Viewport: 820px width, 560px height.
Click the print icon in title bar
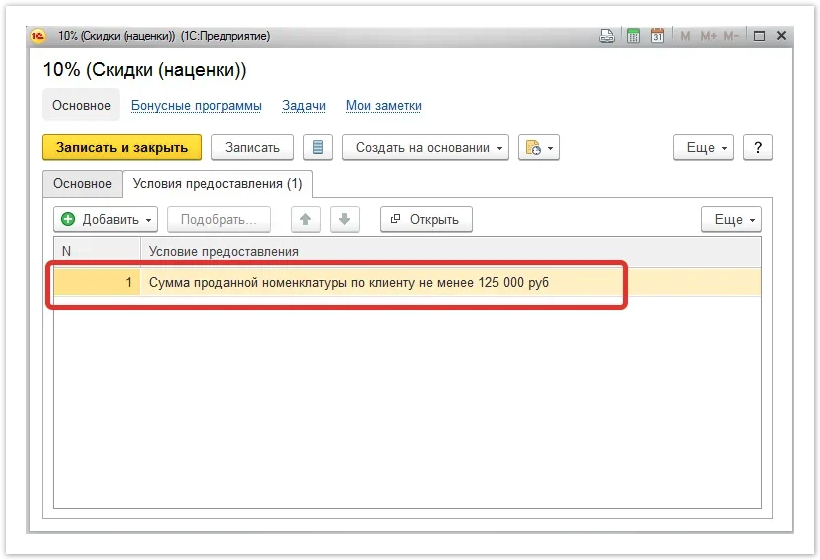[x=606, y=36]
